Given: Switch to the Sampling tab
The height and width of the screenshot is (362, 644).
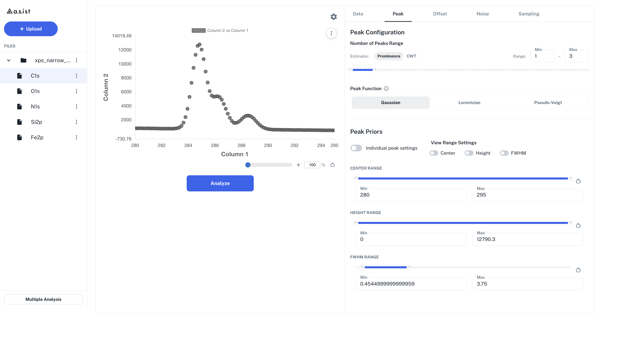Looking at the screenshot, I should tap(529, 14).
